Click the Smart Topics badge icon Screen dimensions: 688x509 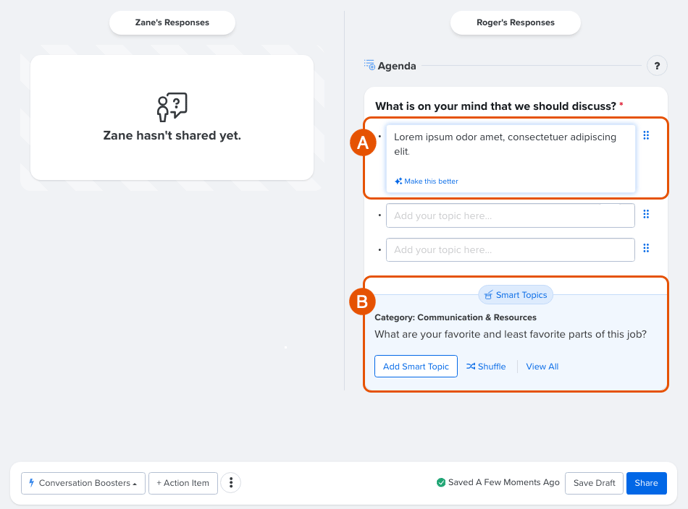(488, 295)
